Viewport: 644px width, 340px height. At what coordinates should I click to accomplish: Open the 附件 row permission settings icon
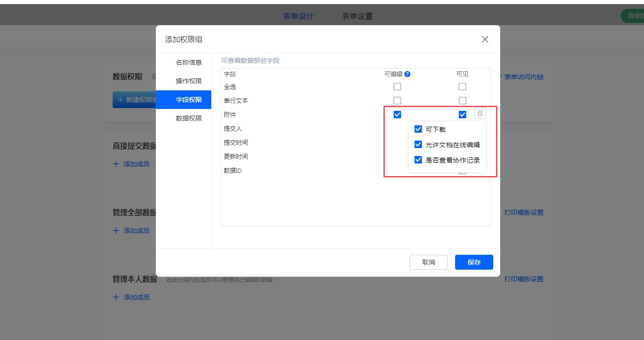(x=480, y=114)
